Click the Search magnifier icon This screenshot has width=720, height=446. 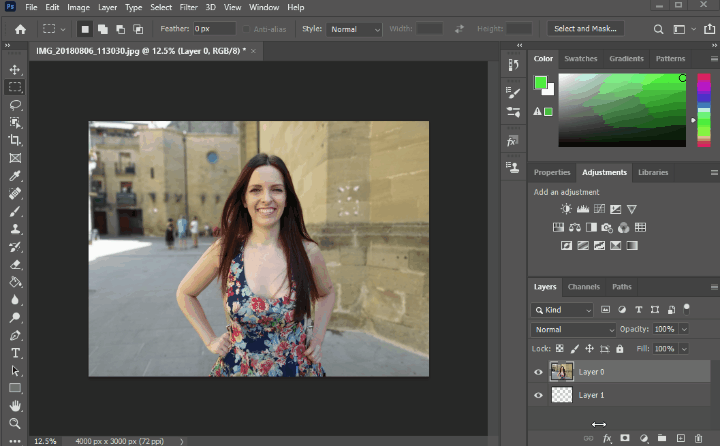pos(658,29)
